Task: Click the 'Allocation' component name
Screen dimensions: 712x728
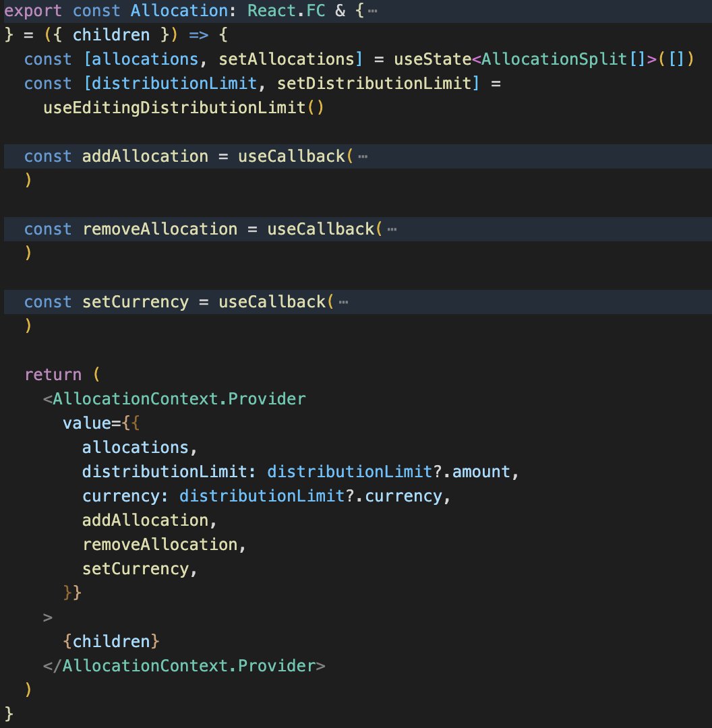Action: click(x=179, y=11)
